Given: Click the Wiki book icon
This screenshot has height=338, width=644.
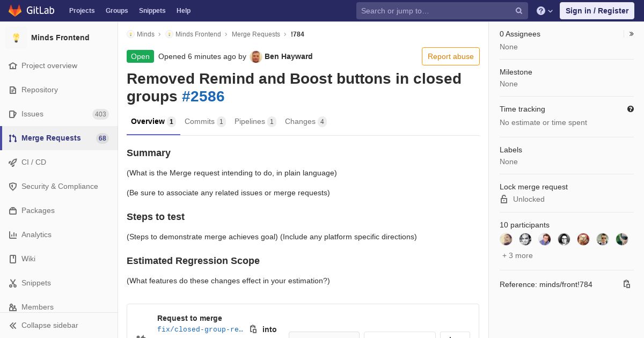Looking at the screenshot, I should point(13,259).
